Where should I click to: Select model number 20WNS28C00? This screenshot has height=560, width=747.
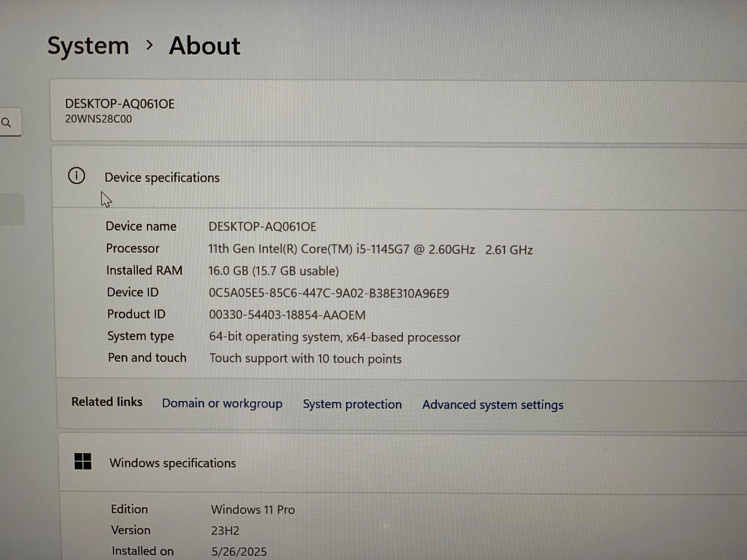[99, 119]
